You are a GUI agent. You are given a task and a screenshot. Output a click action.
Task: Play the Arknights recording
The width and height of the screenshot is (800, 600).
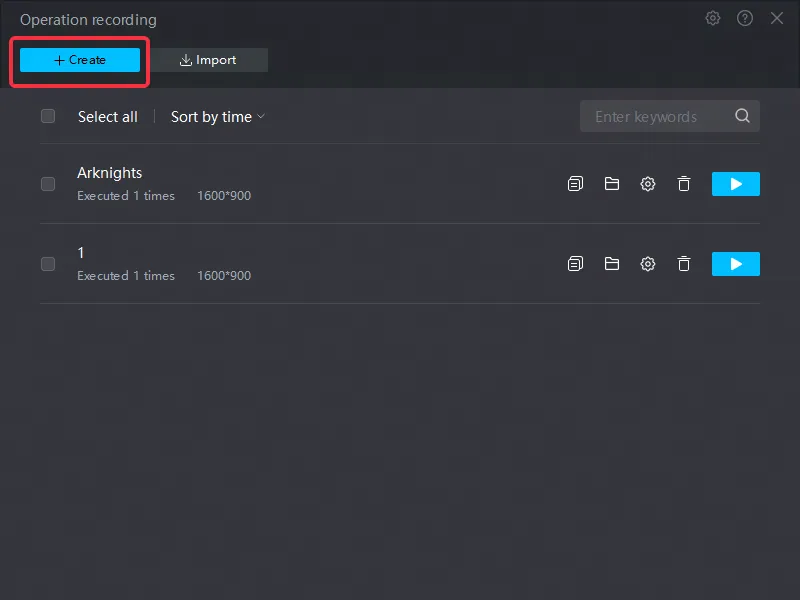click(x=736, y=184)
